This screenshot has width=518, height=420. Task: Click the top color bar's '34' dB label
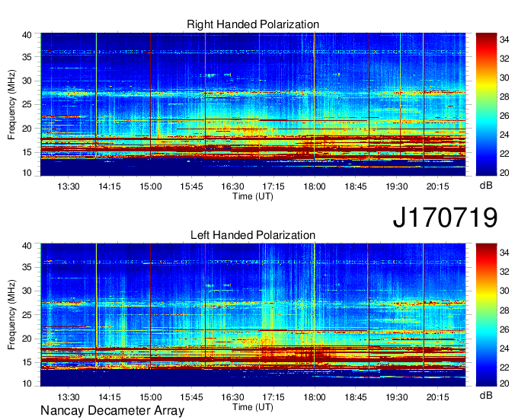(504, 40)
